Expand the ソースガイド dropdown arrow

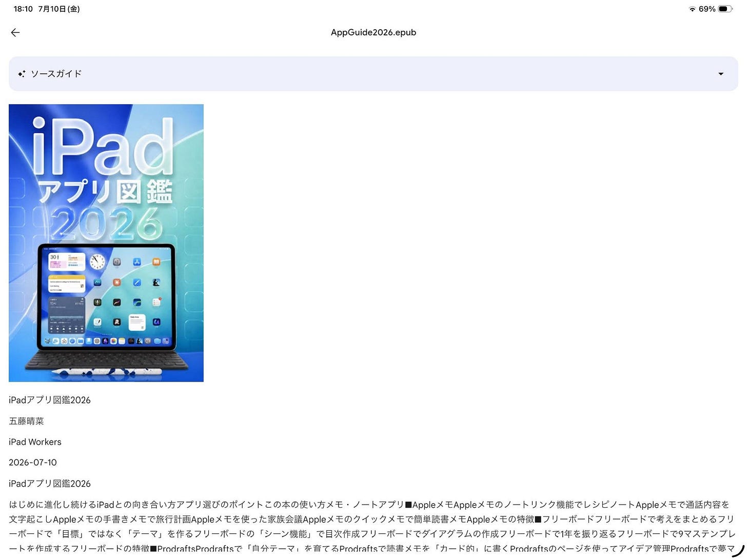[x=721, y=74]
